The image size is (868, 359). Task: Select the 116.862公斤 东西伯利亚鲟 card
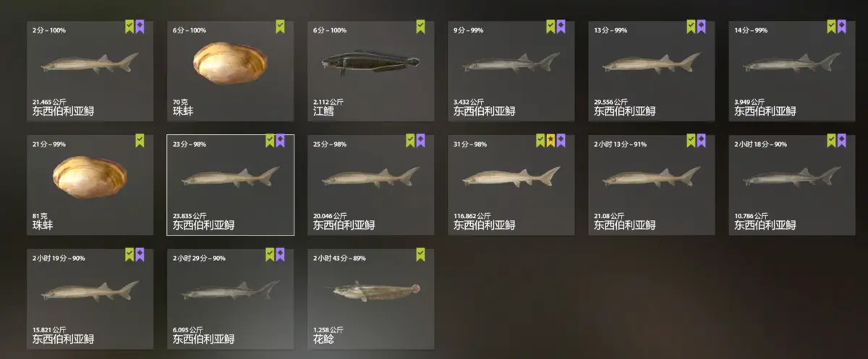(511, 185)
